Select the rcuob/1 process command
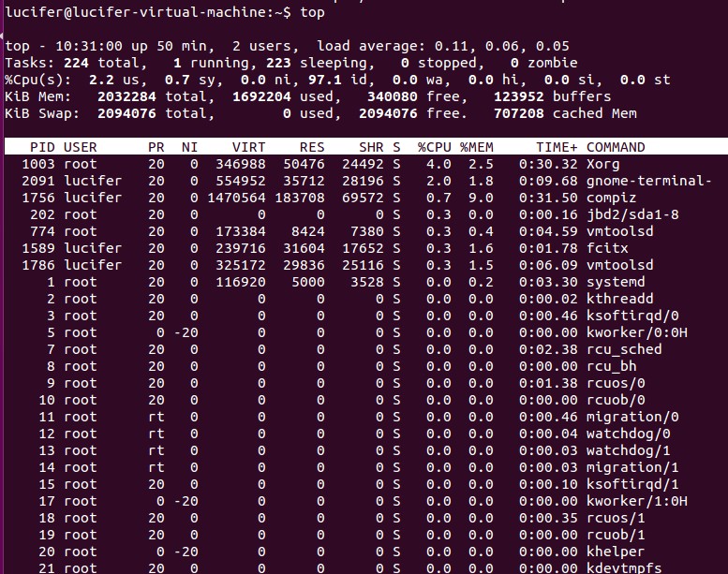Viewport: 728px width, 574px height. point(616,535)
